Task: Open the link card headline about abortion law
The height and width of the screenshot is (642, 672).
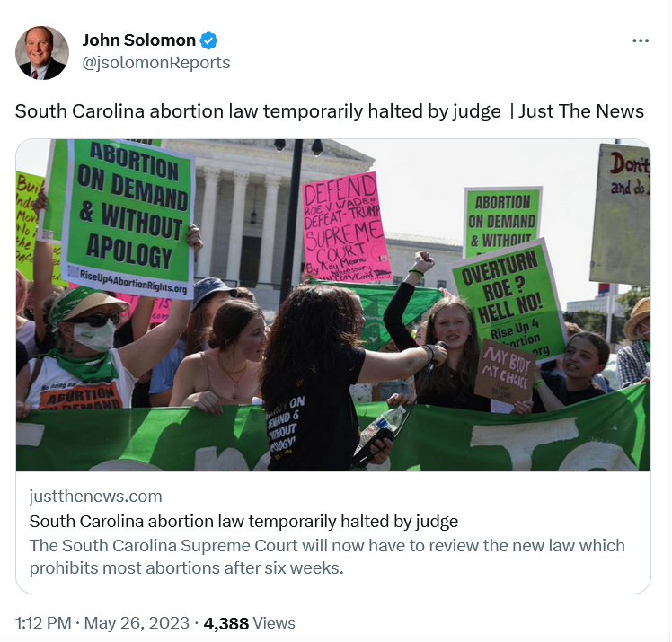Action: (x=243, y=522)
